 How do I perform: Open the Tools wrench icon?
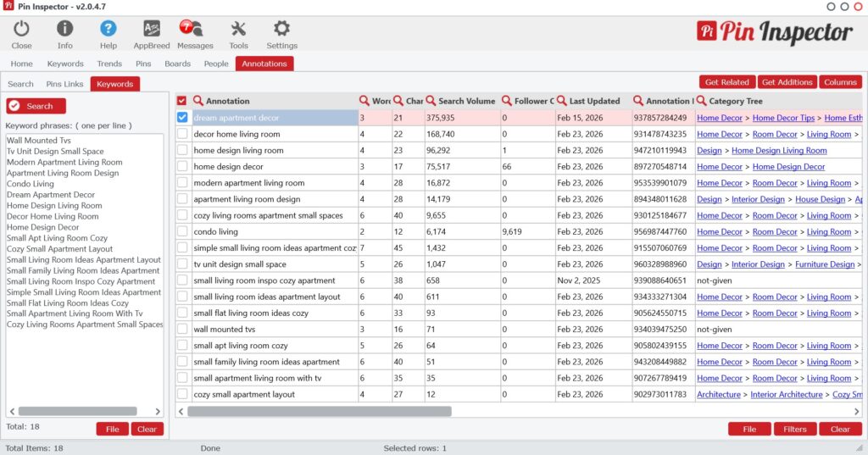pos(238,28)
